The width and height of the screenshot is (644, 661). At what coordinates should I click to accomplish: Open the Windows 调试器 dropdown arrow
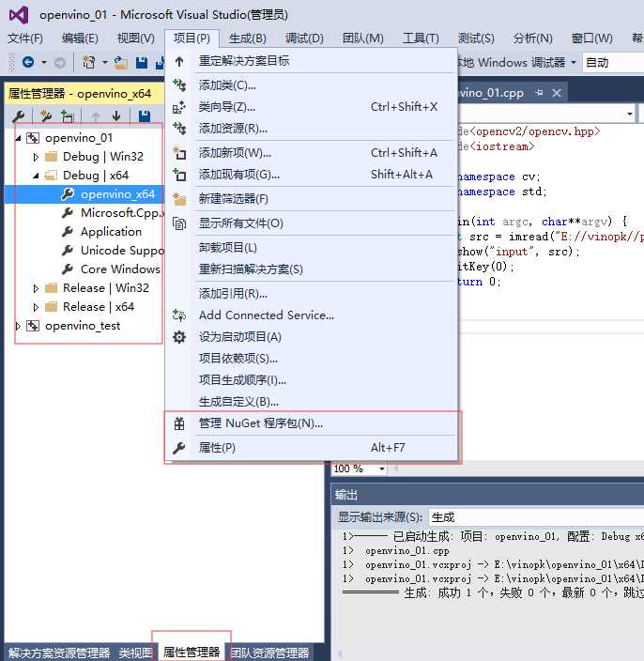click(574, 63)
